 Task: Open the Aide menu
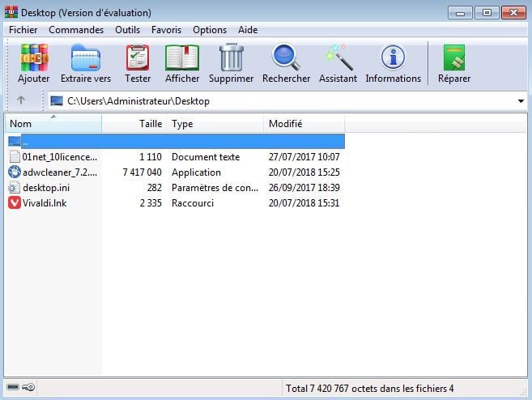click(x=248, y=30)
